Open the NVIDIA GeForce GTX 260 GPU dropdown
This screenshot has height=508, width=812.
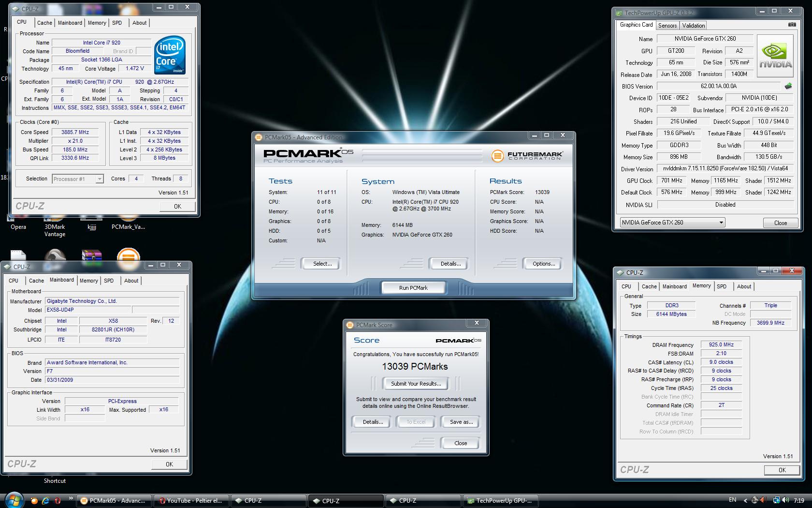tap(672, 223)
